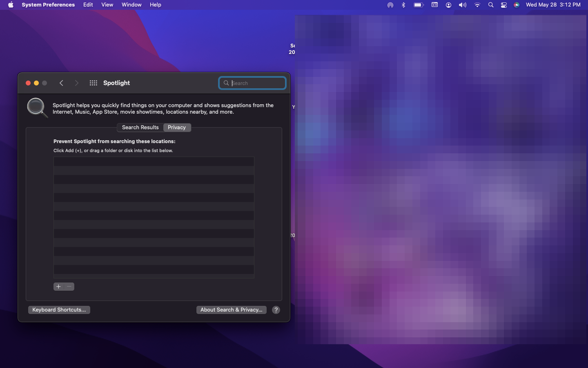588x368 pixels.
Task: Select the Privacy tab
Action: point(177,128)
